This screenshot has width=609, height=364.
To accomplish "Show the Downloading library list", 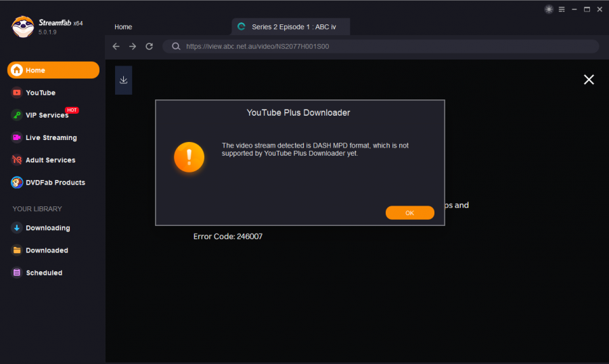I will (x=47, y=228).
